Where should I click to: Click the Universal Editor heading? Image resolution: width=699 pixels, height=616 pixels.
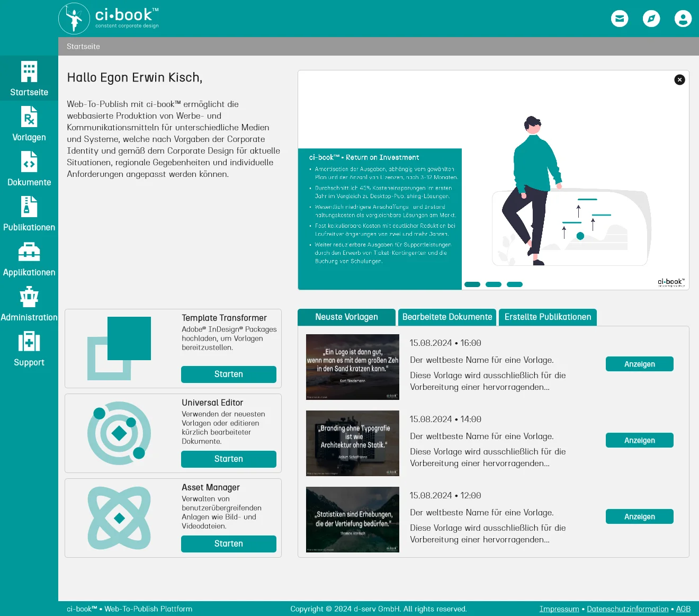[x=212, y=403]
